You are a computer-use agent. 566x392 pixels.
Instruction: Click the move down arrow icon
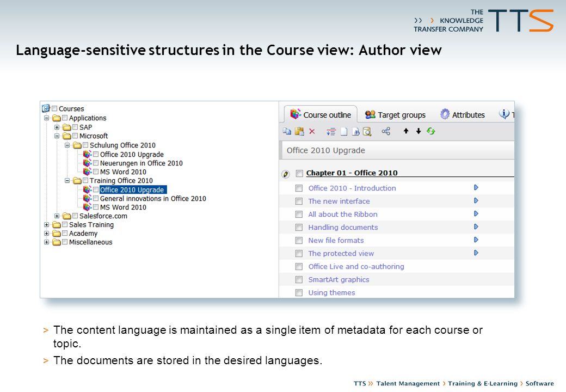(419, 131)
